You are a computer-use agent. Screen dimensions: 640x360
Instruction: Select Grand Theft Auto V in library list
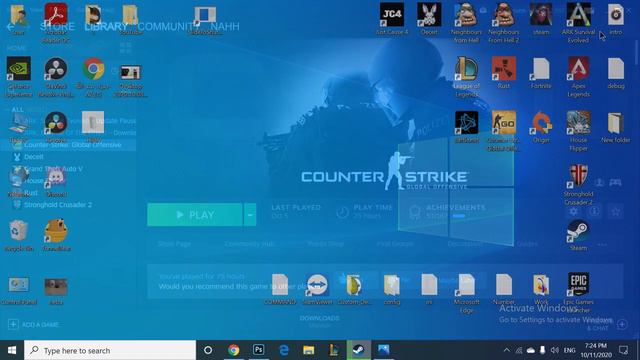click(x=53, y=169)
